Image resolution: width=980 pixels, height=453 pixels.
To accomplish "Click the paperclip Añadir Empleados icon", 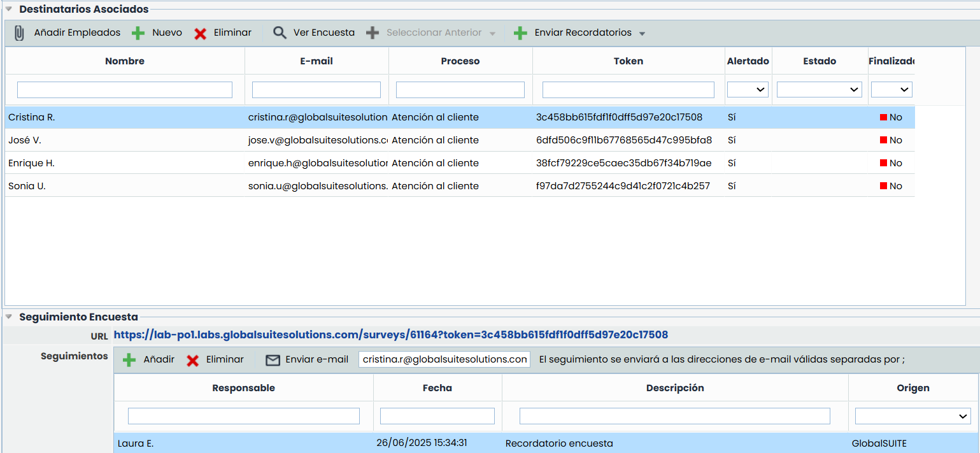I will click(x=20, y=33).
